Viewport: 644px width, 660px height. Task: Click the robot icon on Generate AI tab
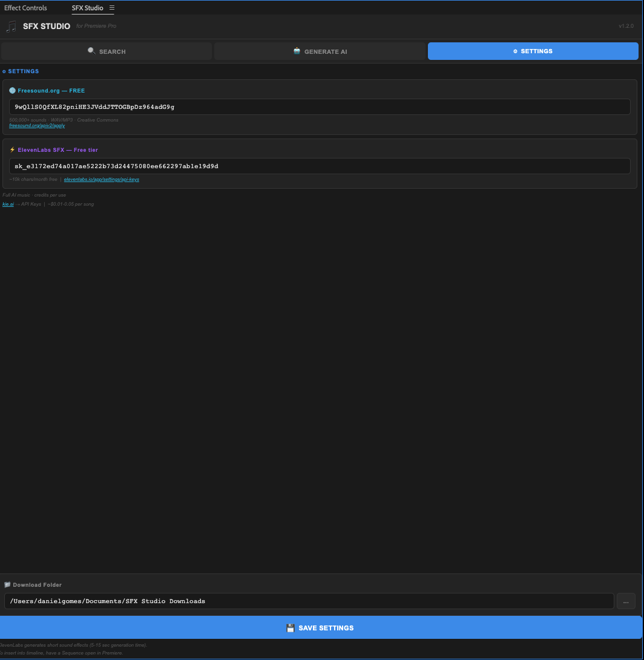tap(297, 51)
